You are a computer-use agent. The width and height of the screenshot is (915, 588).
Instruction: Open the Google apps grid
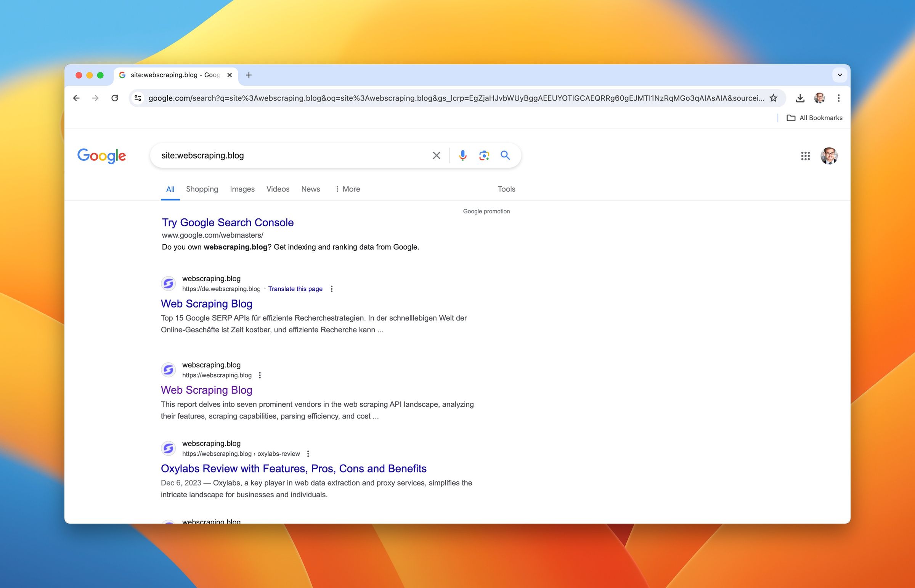pyautogui.click(x=806, y=156)
